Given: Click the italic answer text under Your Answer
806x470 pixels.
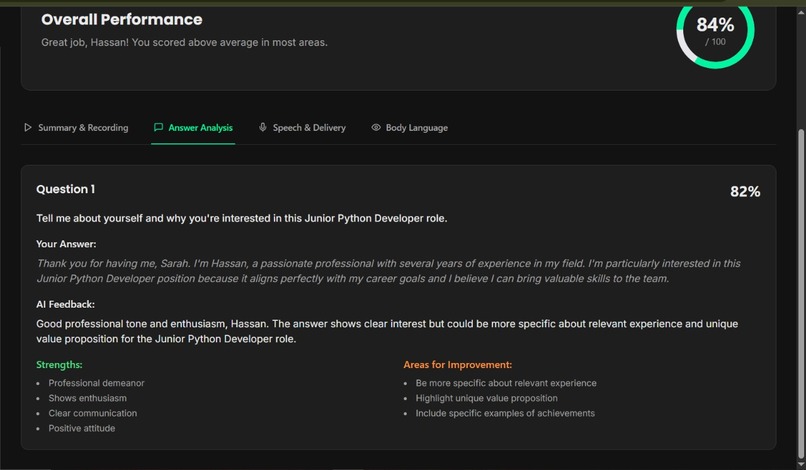Looking at the screenshot, I should (388, 271).
